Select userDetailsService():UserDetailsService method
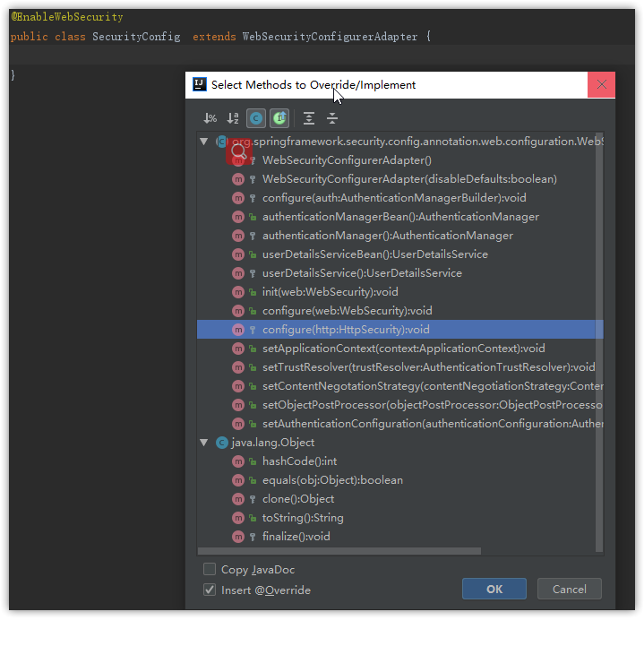The image size is (644, 646). 362,273
